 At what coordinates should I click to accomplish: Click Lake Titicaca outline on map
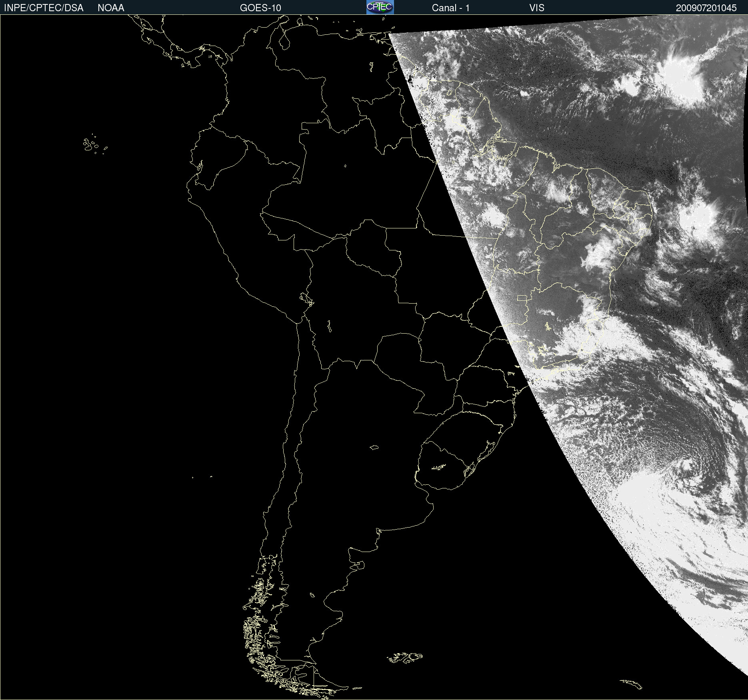tap(307, 299)
